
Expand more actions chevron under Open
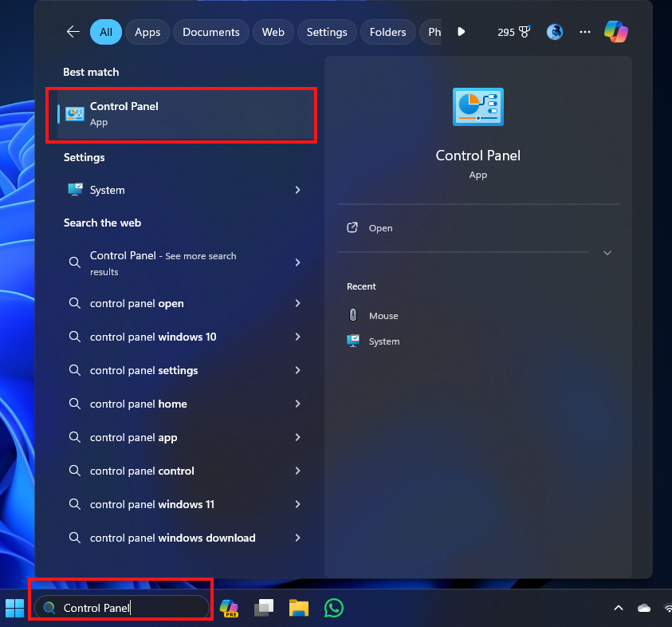point(607,253)
